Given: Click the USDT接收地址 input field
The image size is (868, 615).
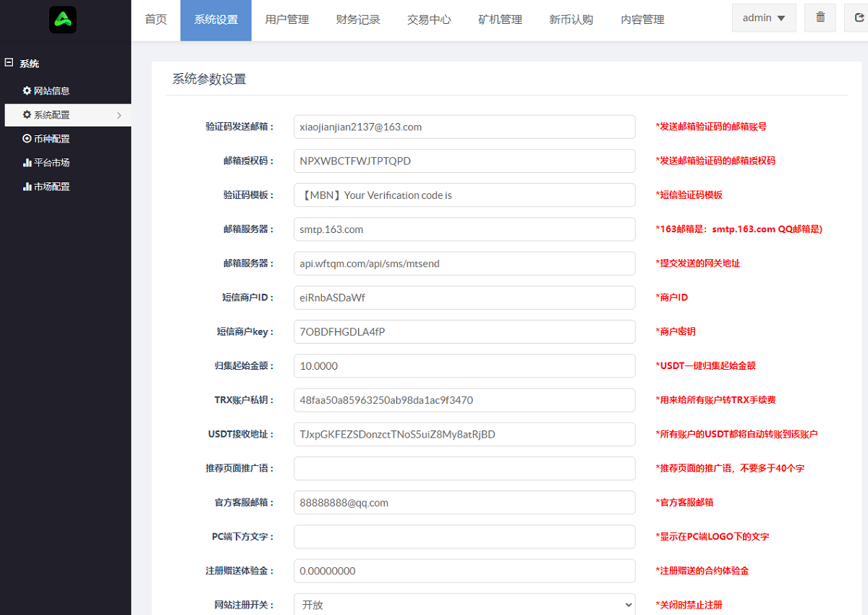Looking at the screenshot, I should (x=464, y=434).
